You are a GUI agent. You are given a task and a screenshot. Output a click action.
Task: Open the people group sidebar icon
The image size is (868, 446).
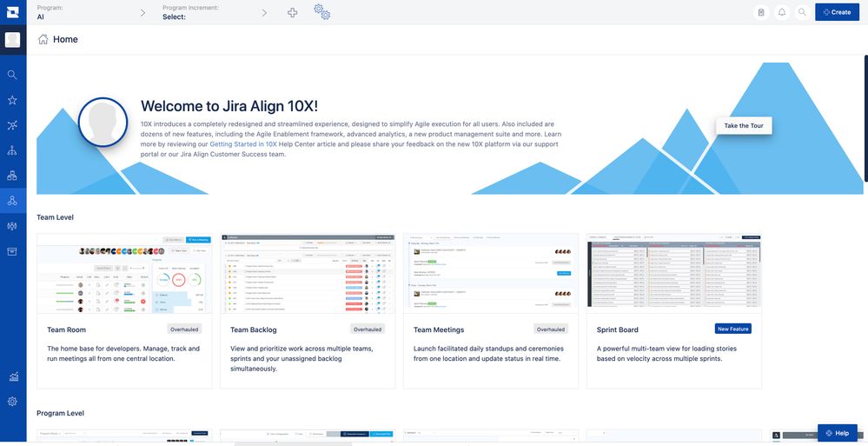point(12,226)
